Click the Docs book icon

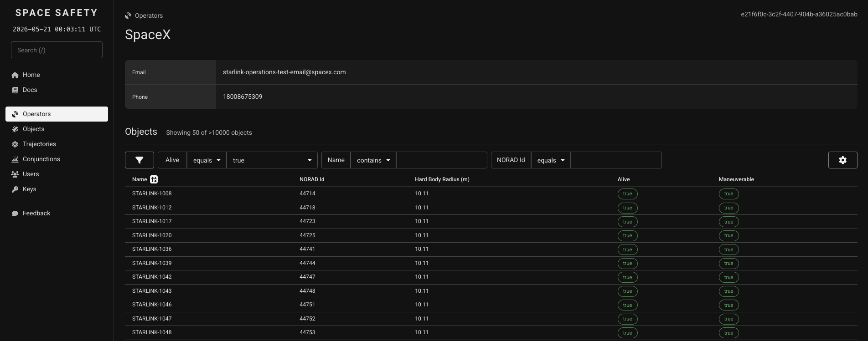point(15,90)
